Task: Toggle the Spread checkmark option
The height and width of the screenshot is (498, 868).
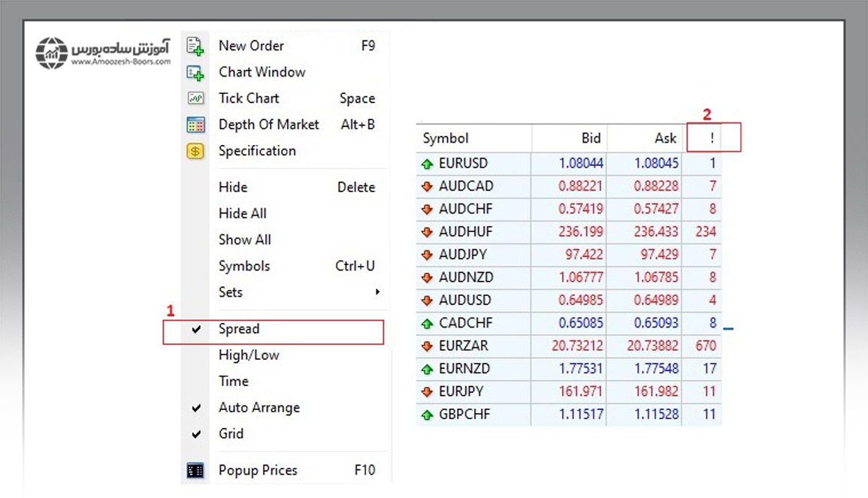Action: coord(239,329)
